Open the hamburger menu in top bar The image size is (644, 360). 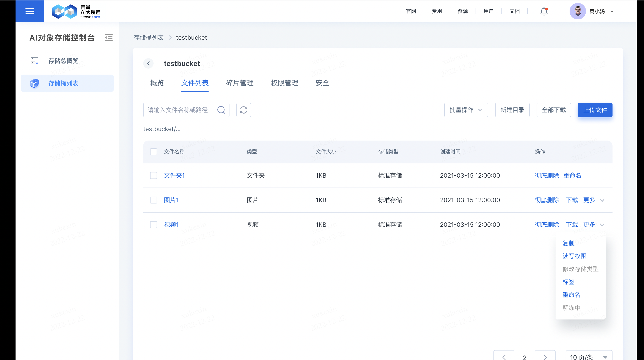pos(30,11)
